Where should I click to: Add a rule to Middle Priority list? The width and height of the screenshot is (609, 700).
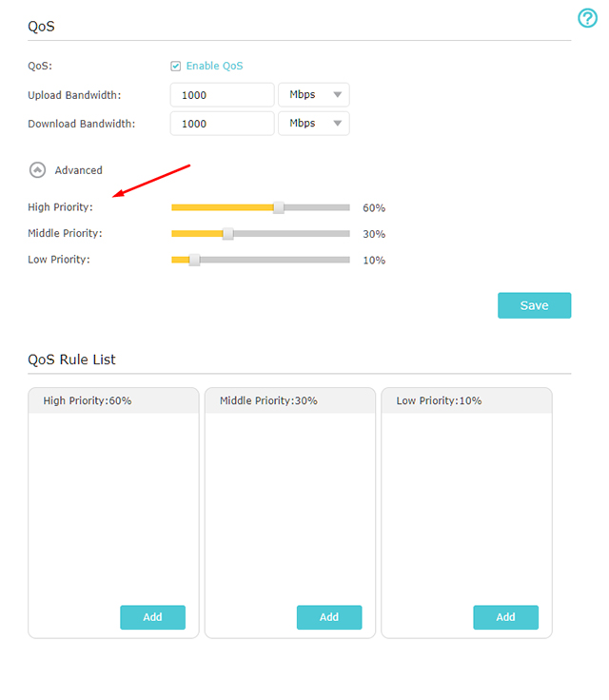pyautogui.click(x=329, y=617)
